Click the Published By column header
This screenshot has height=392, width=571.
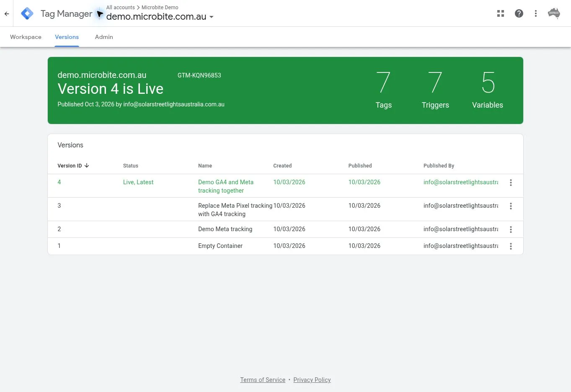[439, 166]
